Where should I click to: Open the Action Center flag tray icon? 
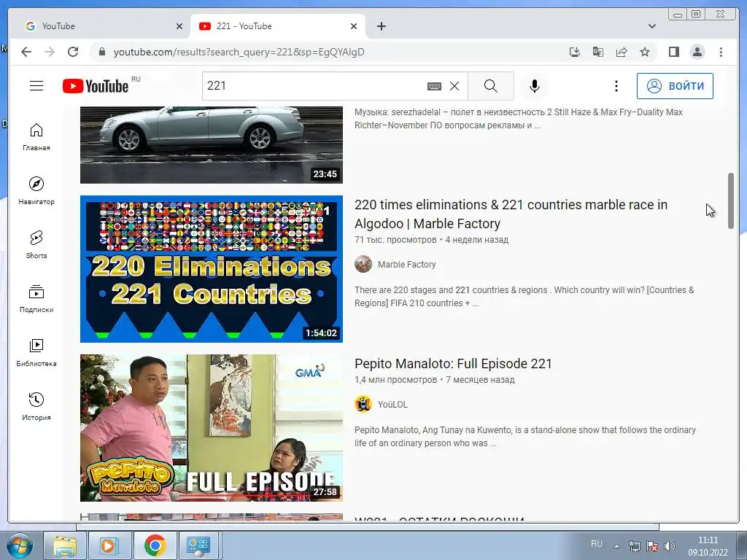pyautogui.click(x=652, y=546)
